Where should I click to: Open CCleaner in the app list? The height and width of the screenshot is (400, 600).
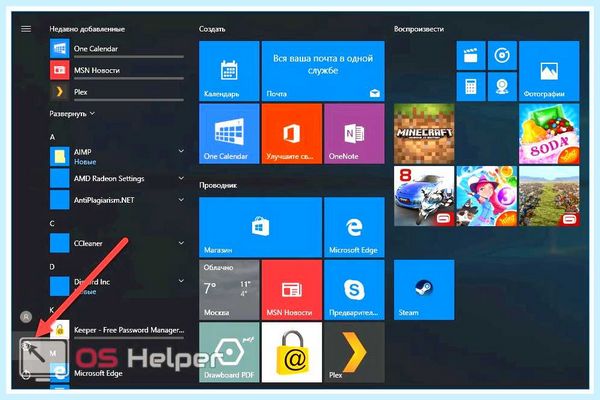coord(117,243)
